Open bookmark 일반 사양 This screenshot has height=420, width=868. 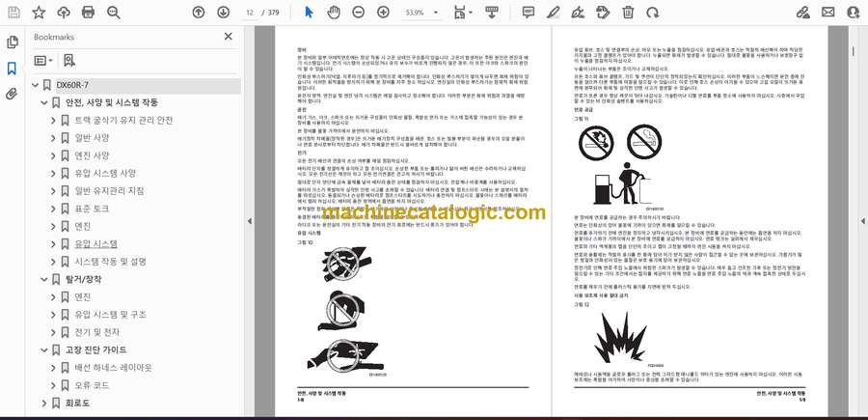click(x=92, y=138)
